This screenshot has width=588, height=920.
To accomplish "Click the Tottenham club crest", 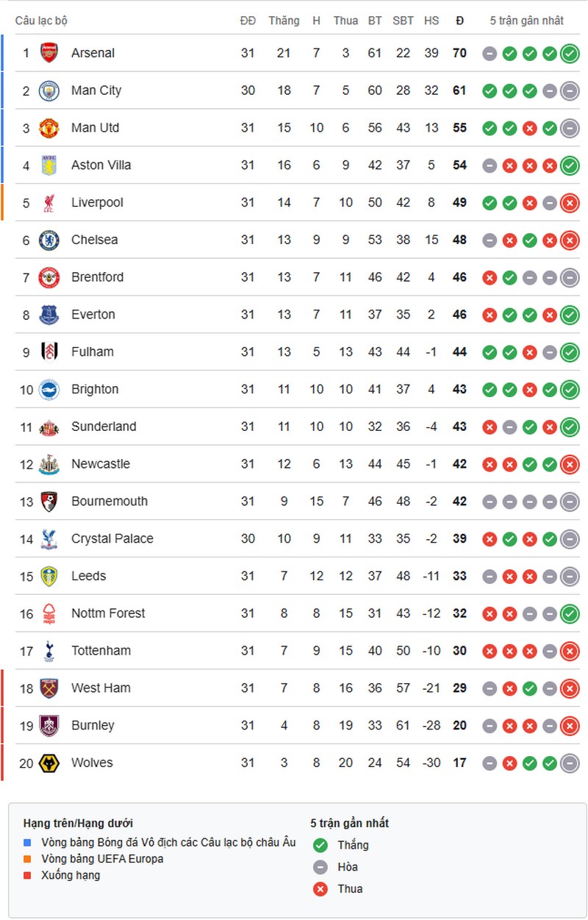I will (x=49, y=651).
